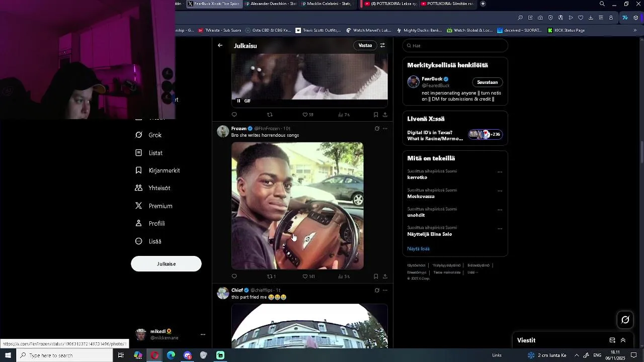644x362 pixels.
Task: Open Chief's profile avatar
Action: pyautogui.click(x=223, y=293)
